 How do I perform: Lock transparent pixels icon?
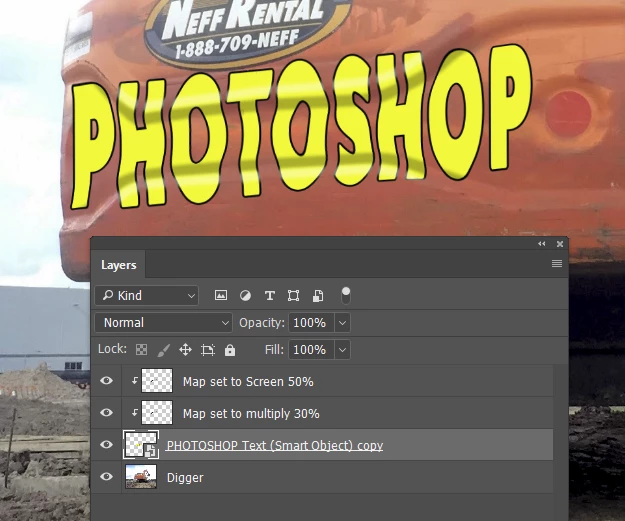point(142,350)
